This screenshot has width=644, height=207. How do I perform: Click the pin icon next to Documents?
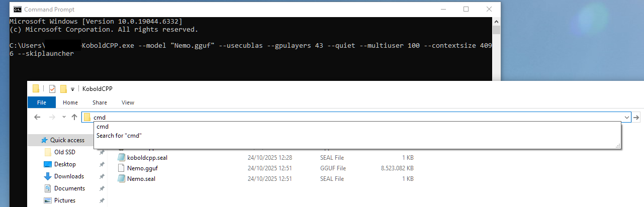point(102,188)
